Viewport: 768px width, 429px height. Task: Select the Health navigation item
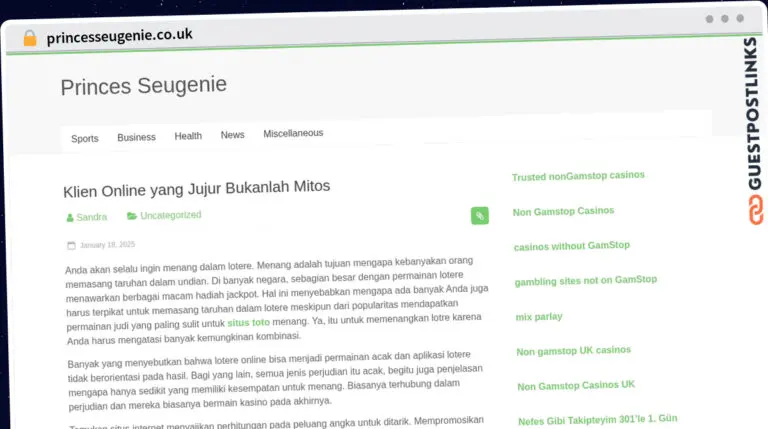(x=188, y=136)
